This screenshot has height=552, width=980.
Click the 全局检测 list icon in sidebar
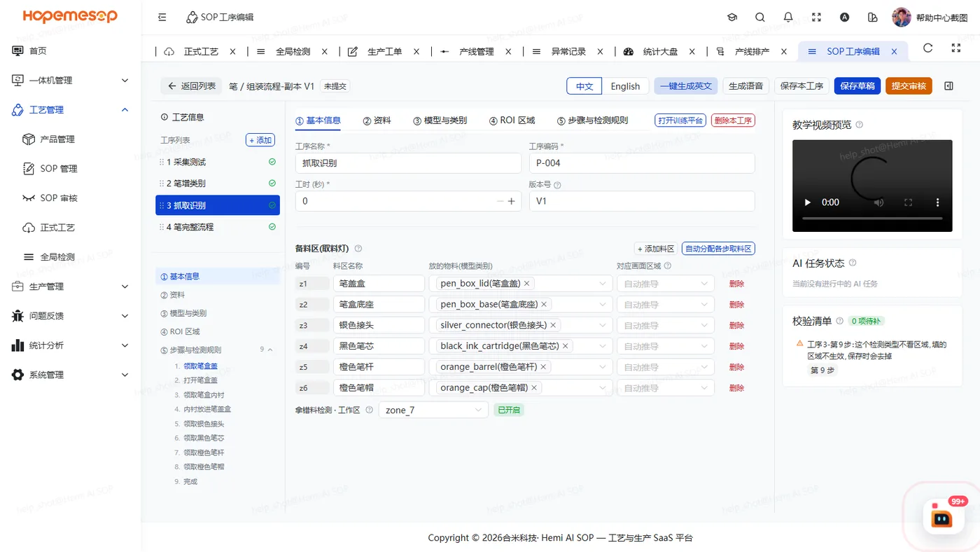tap(29, 257)
